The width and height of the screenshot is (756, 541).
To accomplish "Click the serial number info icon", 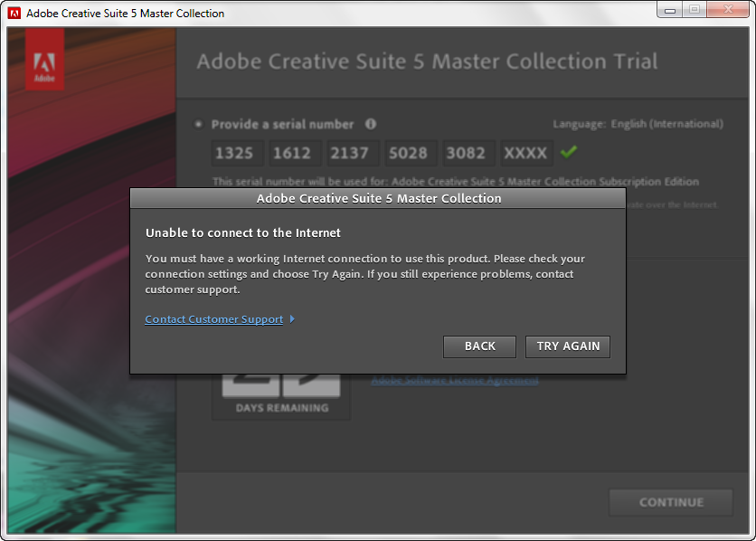I will click(x=370, y=124).
